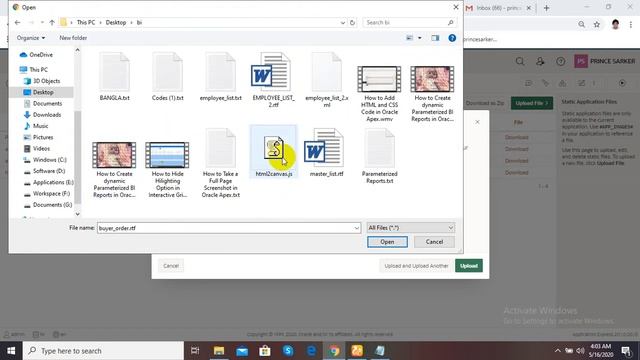Click Upload File button in Apex page
This screenshot has width=640, height=360.
click(532, 103)
